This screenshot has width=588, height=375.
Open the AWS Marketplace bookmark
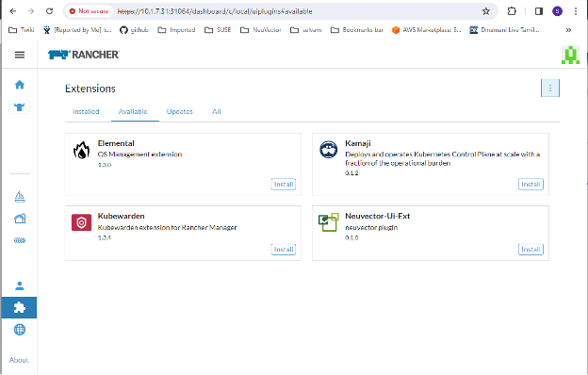(x=426, y=30)
